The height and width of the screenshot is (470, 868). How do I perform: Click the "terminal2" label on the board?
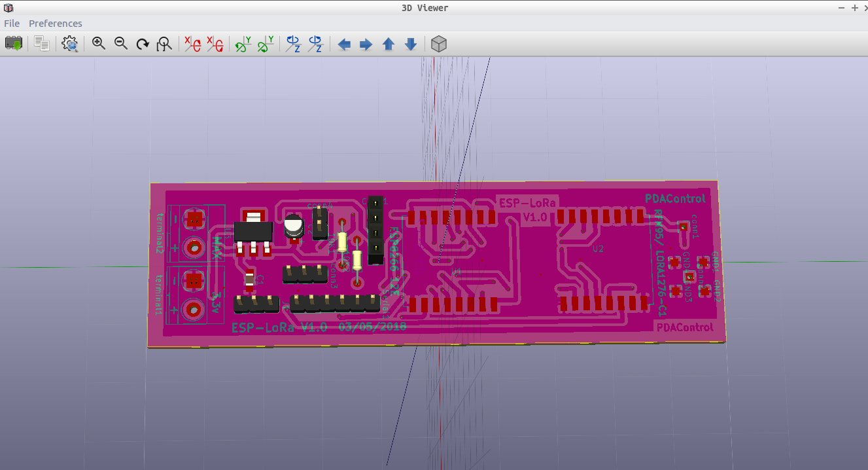(160, 232)
